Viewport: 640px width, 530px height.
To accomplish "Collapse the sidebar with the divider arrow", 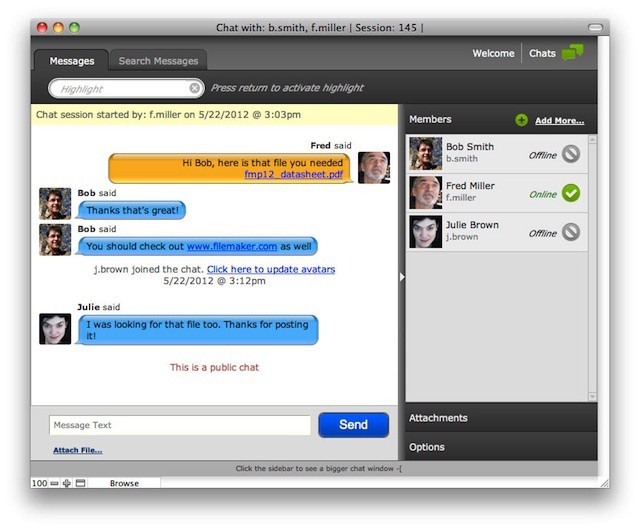I will (x=402, y=277).
